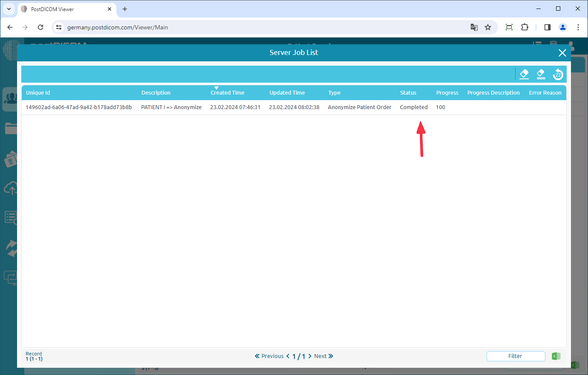
Task: Clear all filters using double-line eraser icon
Action: 541,74
